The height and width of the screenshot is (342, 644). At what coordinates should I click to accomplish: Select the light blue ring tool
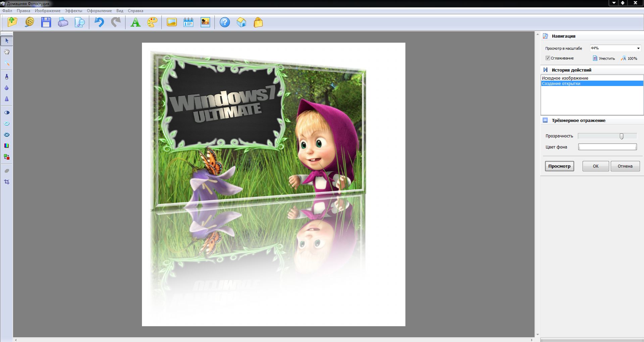pos(7,124)
